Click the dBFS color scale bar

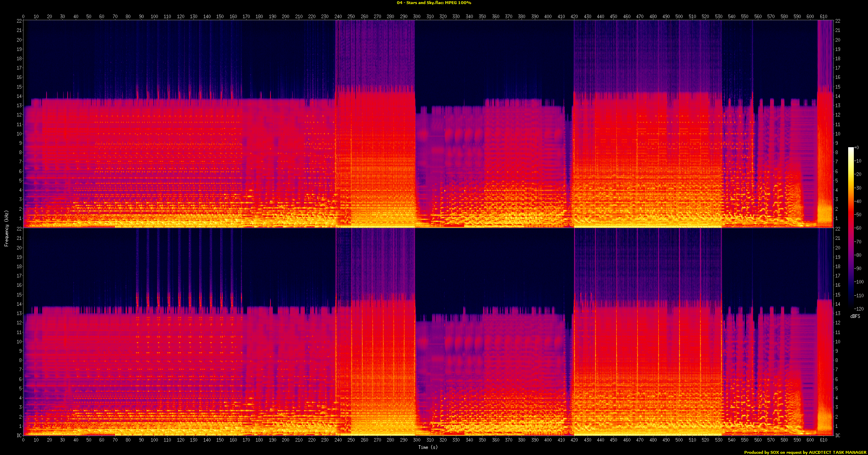[x=851, y=228]
